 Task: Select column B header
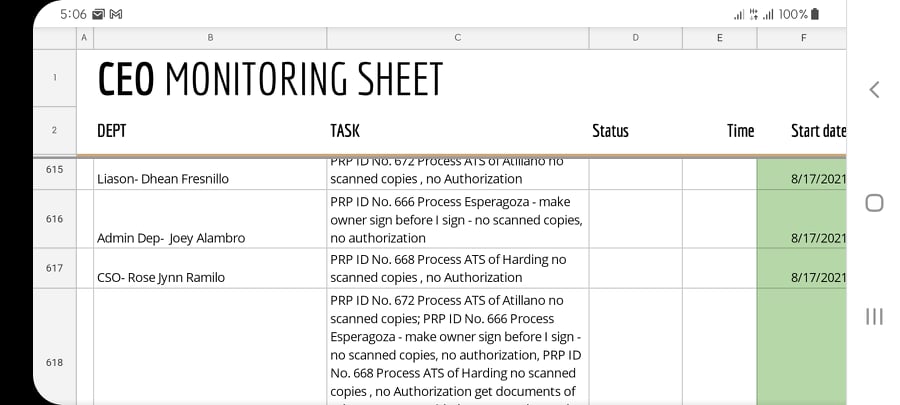210,38
